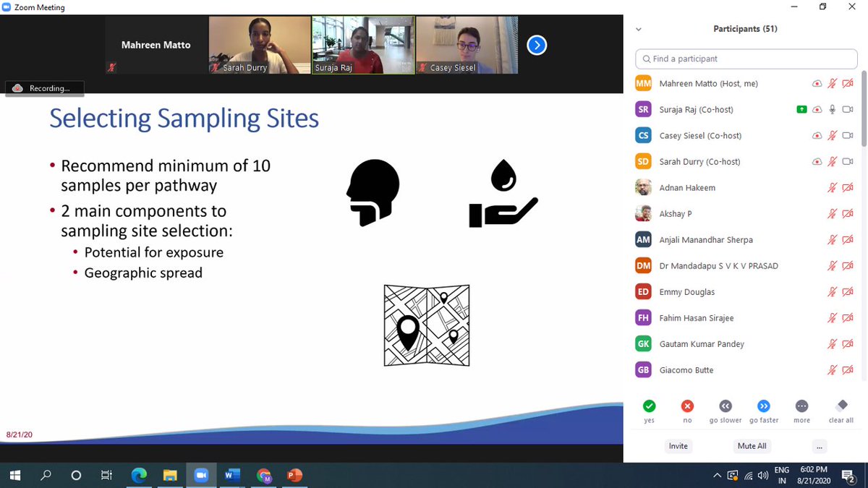Click the red 'no' reaction icon
The image size is (868, 488).
tap(687, 406)
